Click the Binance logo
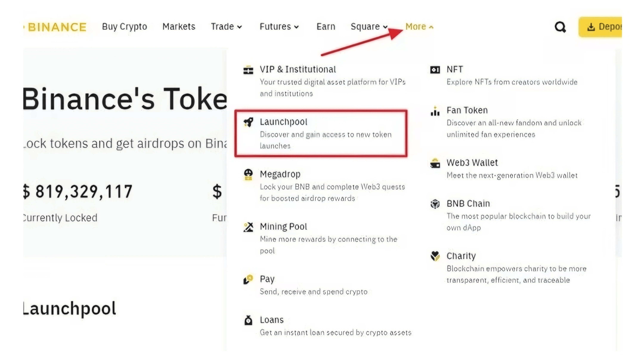This screenshot has width=644, height=355. pyautogui.click(x=56, y=27)
